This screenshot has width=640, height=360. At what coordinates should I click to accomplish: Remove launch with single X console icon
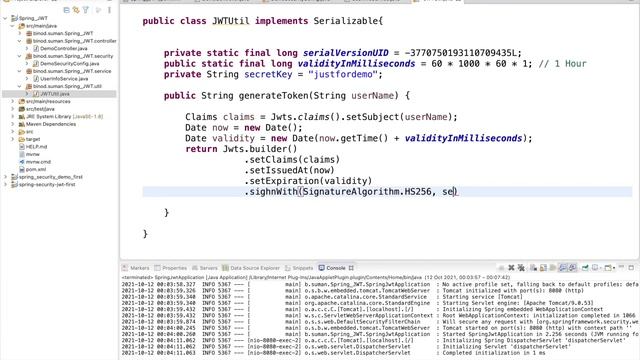(511, 268)
